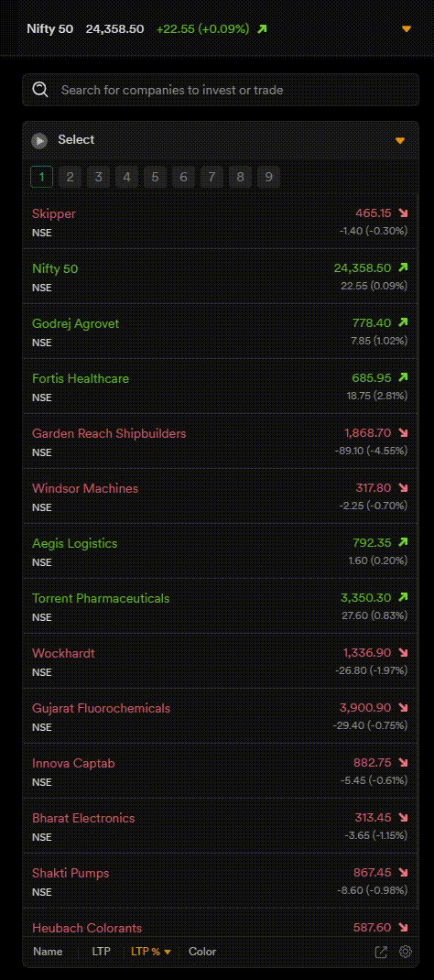Image resolution: width=434 pixels, height=980 pixels.
Task: Click Wockhardt's red down arrow icon
Action: (404, 652)
